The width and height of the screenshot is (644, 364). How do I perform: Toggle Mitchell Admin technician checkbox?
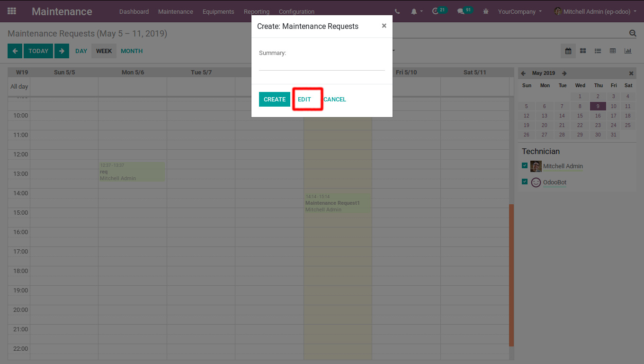pyautogui.click(x=525, y=165)
